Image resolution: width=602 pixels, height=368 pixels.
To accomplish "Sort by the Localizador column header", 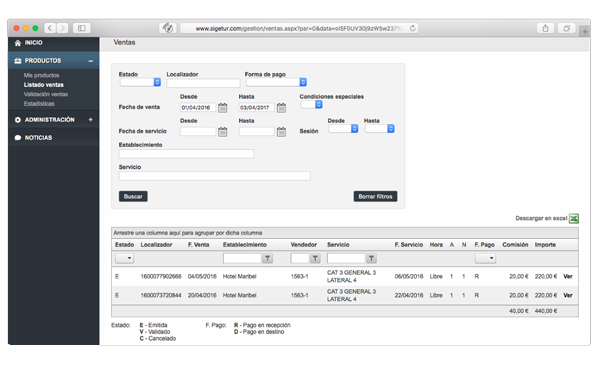I will tap(156, 244).
